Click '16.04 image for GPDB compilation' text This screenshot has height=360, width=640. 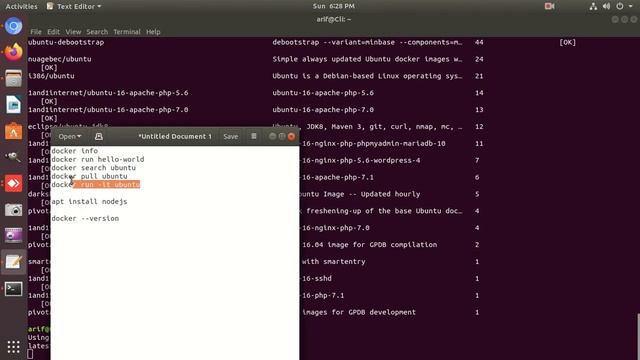[370, 245]
